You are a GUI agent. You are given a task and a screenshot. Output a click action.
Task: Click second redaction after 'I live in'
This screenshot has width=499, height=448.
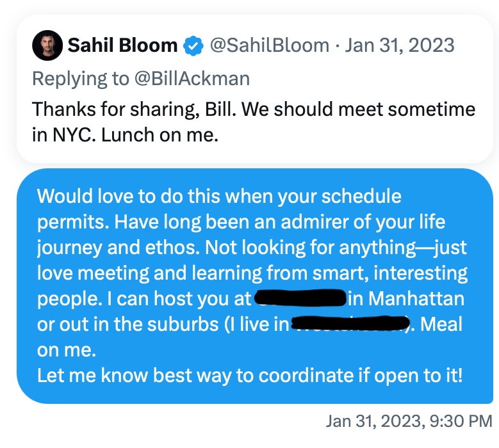(x=350, y=324)
